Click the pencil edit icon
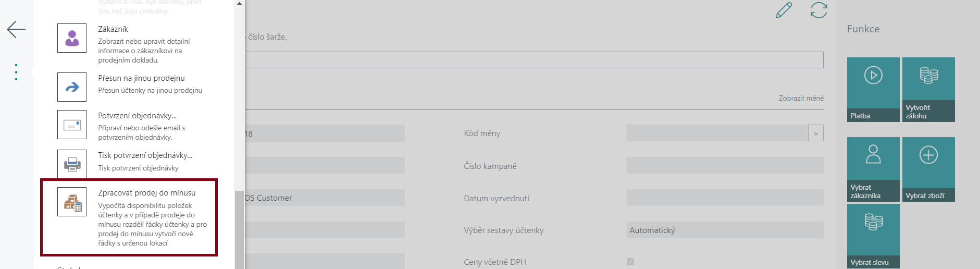 [x=784, y=10]
